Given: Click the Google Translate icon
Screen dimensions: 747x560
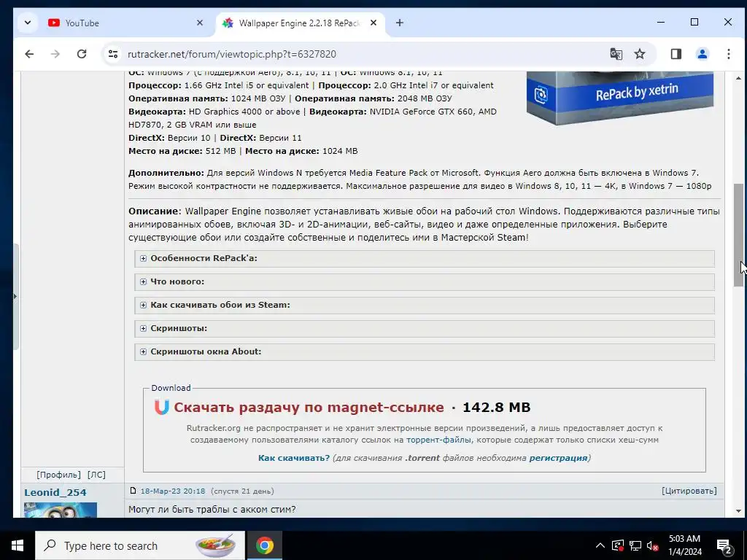Looking at the screenshot, I should click(x=616, y=54).
